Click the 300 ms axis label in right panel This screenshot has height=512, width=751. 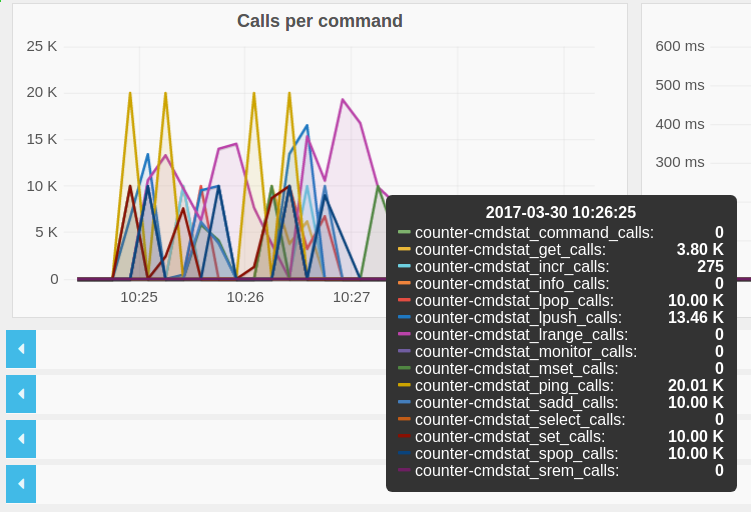click(x=680, y=162)
